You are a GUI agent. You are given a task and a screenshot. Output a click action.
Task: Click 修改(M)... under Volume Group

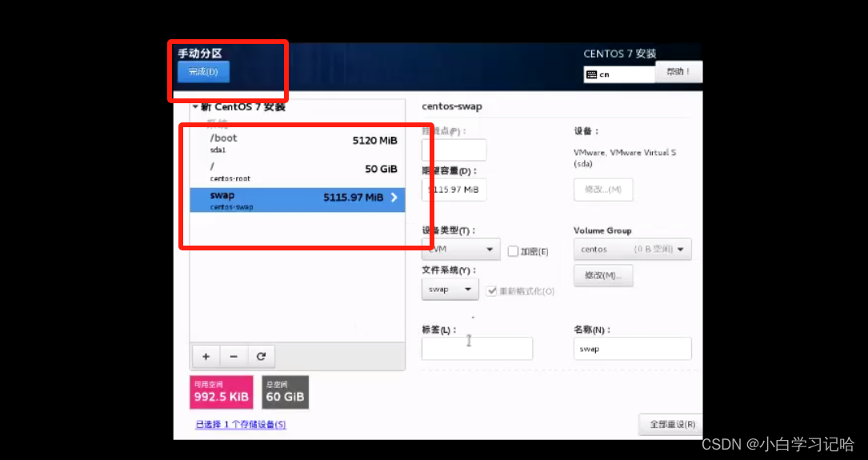point(603,276)
